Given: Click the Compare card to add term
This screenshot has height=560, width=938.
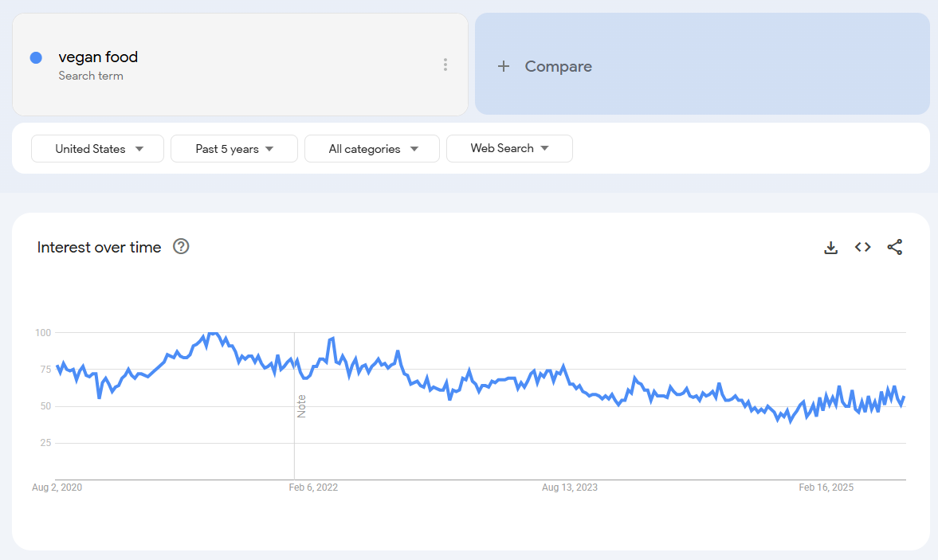Looking at the screenshot, I should [702, 64].
